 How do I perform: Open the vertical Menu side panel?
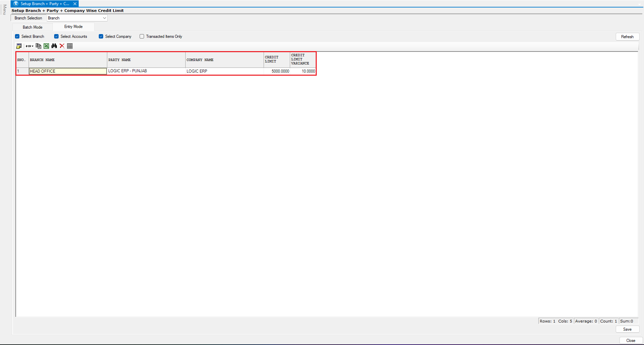[4, 10]
